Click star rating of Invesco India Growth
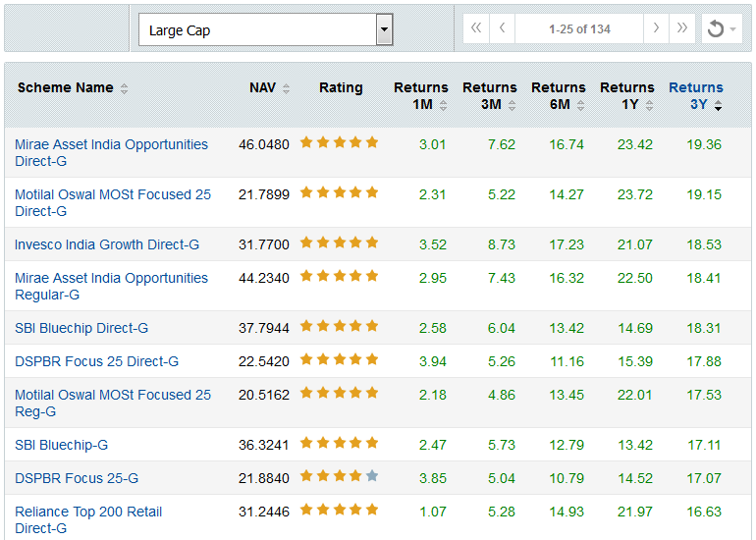 coord(339,243)
